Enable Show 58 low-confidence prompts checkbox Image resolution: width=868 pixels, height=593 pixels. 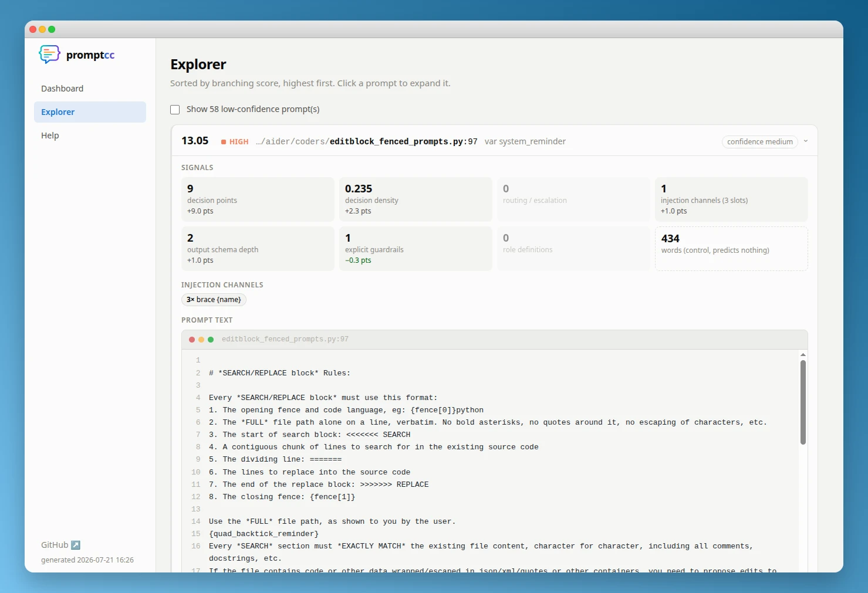tap(175, 110)
